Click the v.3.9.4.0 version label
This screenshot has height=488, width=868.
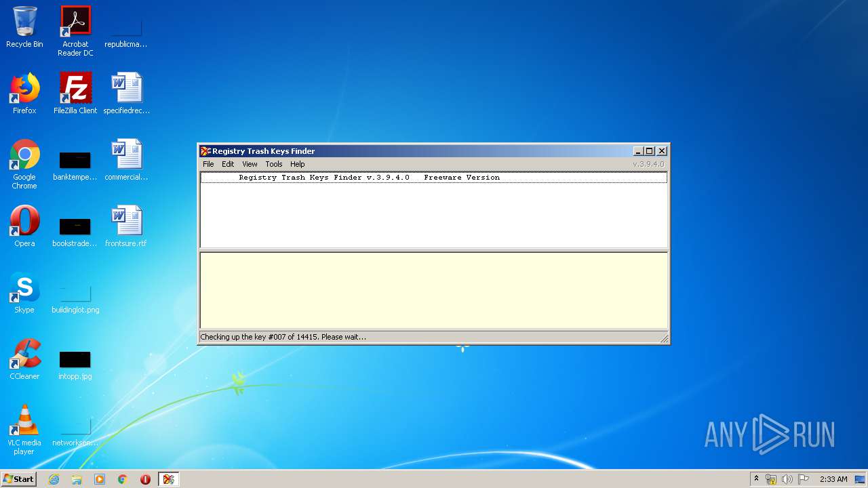(x=648, y=164)
